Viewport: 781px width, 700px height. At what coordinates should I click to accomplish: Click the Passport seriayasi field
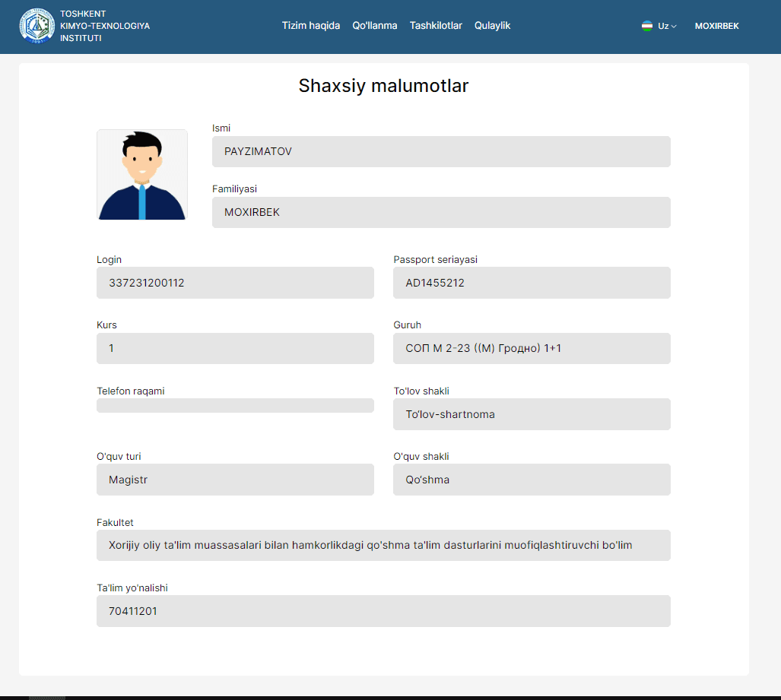pyautogui.click(x=532, y=283)
